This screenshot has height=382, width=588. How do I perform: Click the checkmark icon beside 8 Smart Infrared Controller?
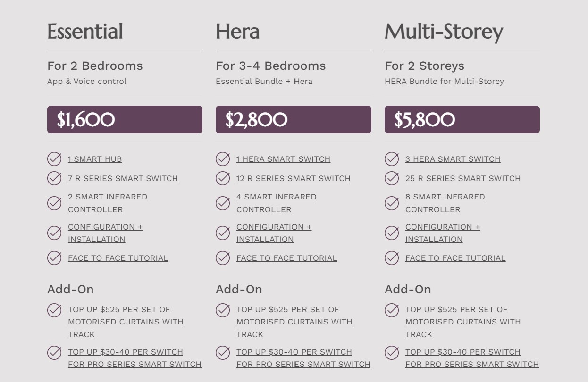click(x=392, y=203)
